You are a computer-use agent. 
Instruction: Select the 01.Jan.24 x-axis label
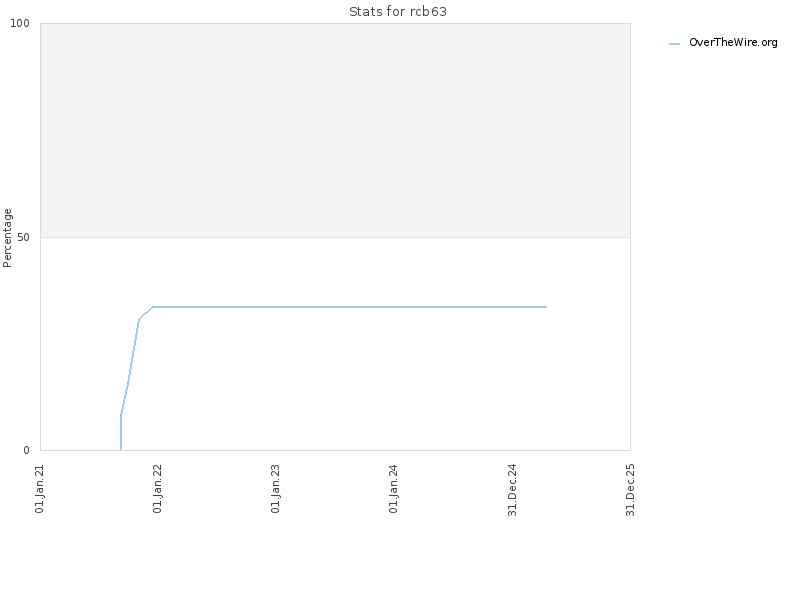pyautogui.click(x=393, y=489)
